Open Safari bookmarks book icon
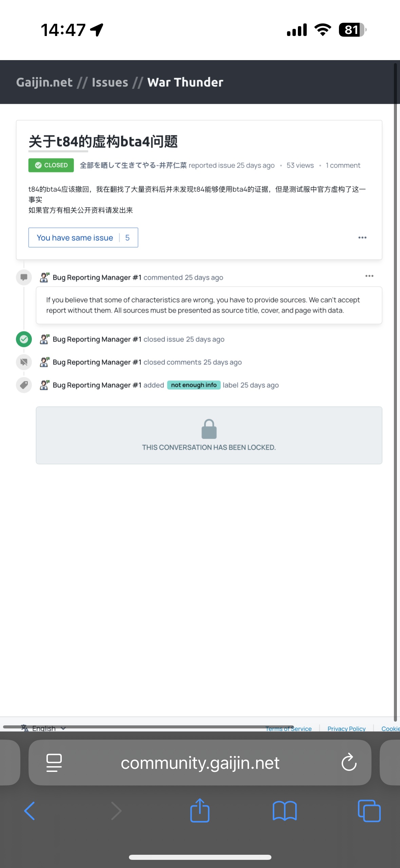Viewport: 400px width, 868px height. [285, 811]
